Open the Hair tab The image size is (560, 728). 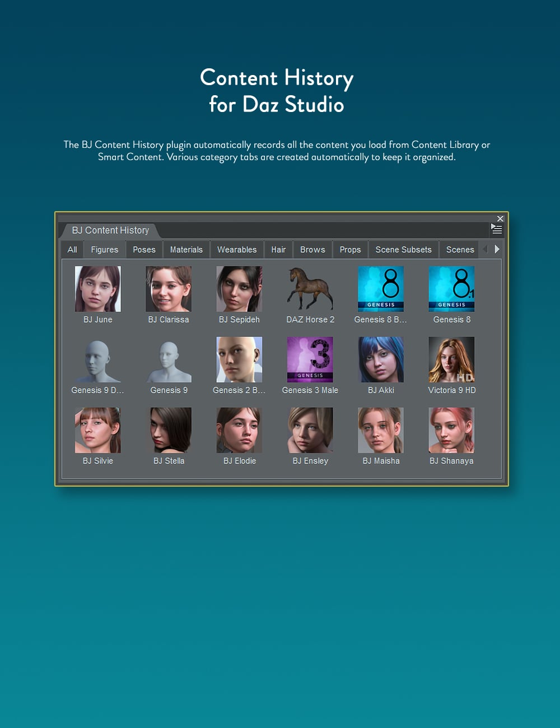tap(278, 250)
